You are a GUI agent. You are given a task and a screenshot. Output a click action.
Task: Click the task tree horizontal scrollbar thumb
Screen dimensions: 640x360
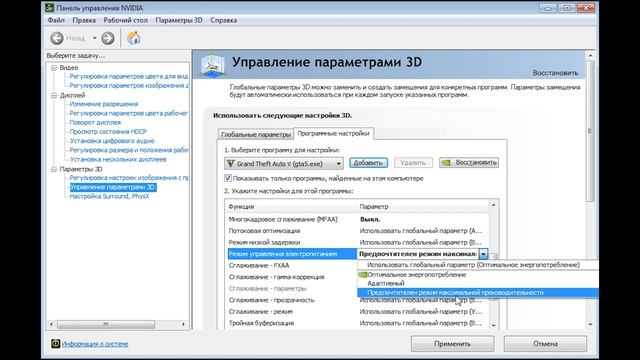pyautogui.click(x=106, y=324)
